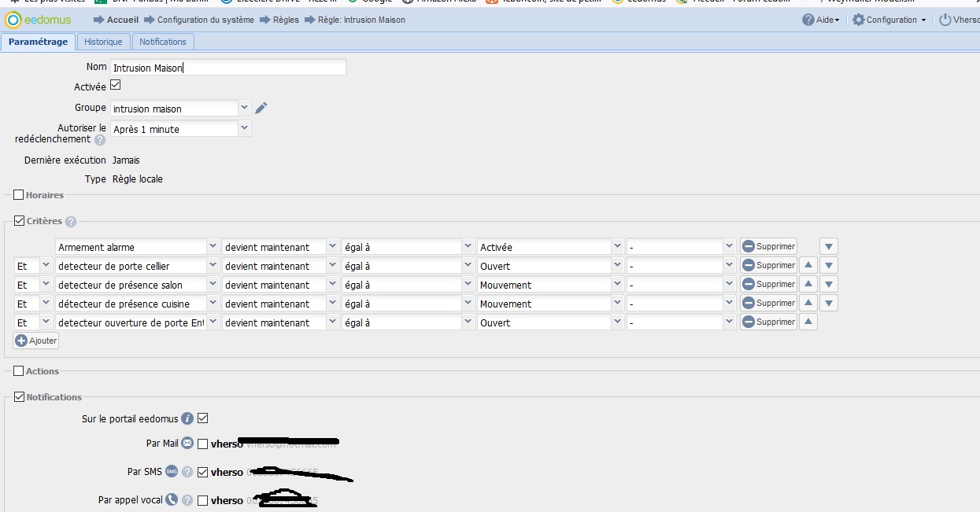Move Armement alarme criterion down

[x=828, y=246]
